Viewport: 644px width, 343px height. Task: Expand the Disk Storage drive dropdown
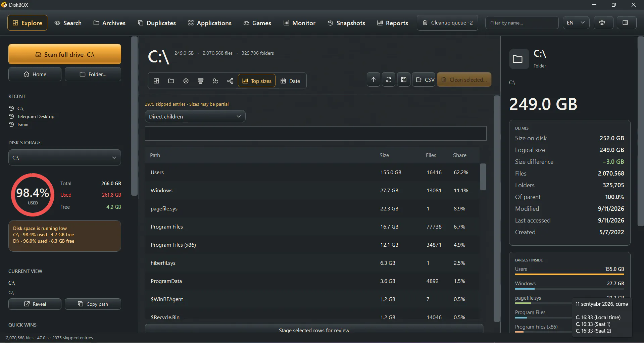click(65, 157)
